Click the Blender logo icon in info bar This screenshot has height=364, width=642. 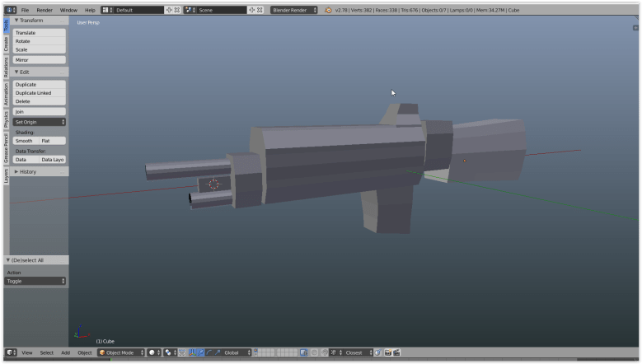(x=328, y=10)
